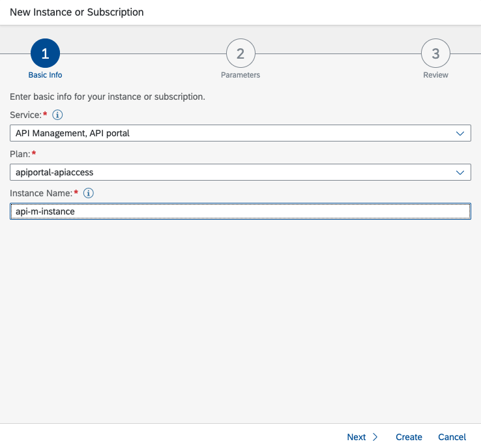This screenshot has width=481, height=448.
Task: Switch to the Review step label
Action: pyautogui.click(x=435, y=75)
